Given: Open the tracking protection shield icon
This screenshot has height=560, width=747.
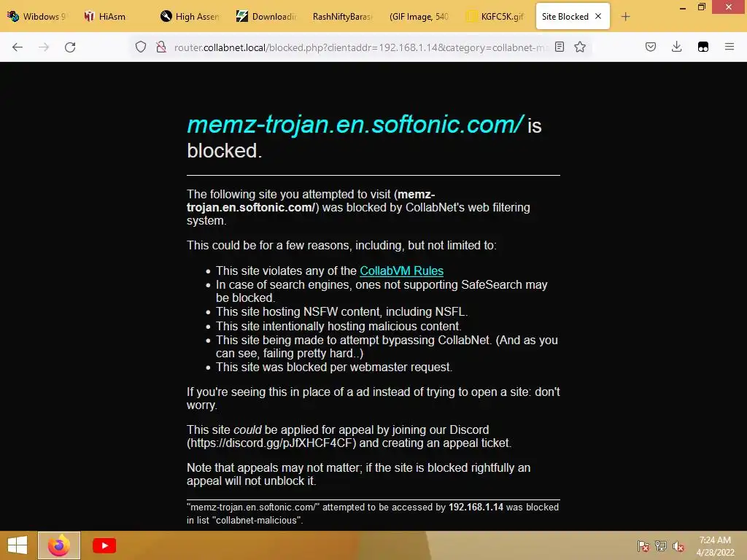Looking at the screenshot, I should point(141,47).
